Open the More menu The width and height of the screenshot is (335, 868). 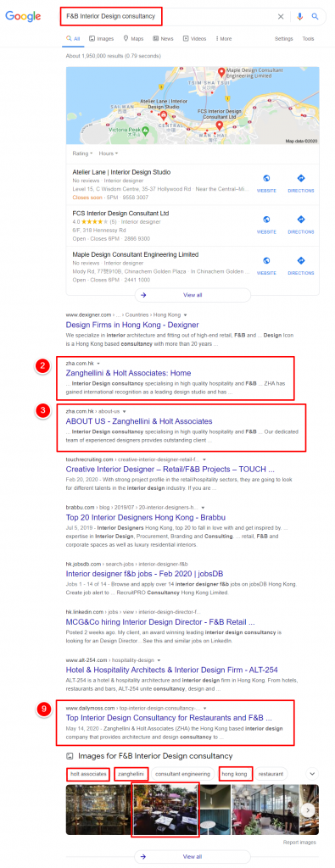coord(223,39)
